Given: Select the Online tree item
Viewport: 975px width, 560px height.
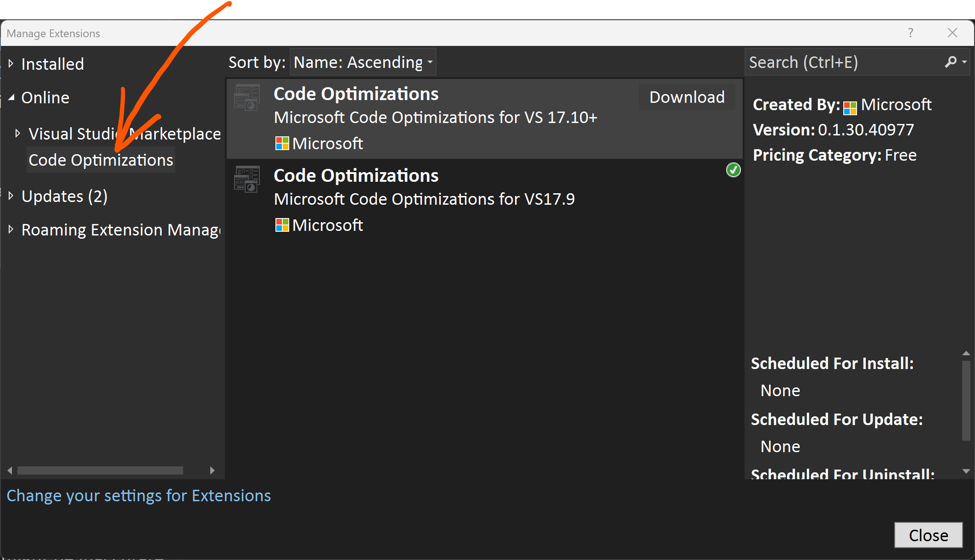Looking at the screenshot, I should pyautogui.click(x=45, y=98).
